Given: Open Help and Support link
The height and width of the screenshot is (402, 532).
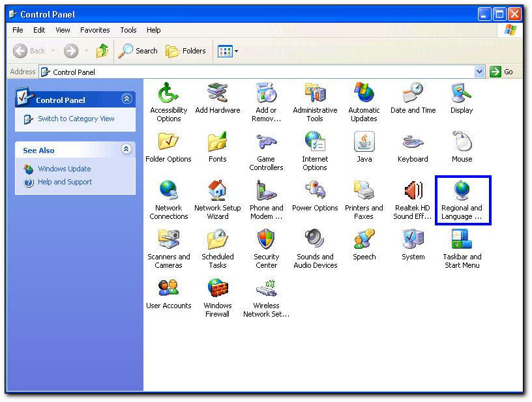Looking at the screenshot, I should coord(65,182).
